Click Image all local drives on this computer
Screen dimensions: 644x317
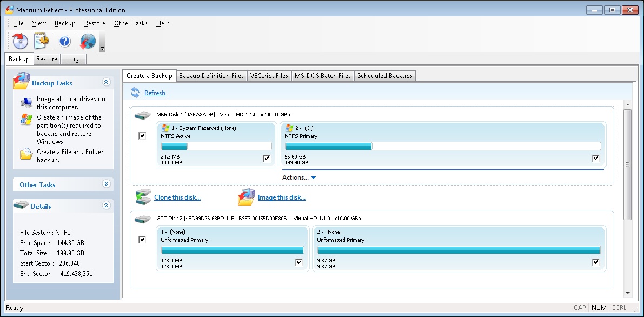point(71,103)
